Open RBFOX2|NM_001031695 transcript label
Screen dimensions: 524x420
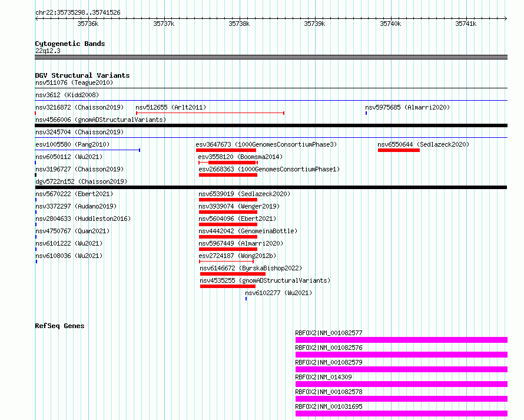pos(329,406)
